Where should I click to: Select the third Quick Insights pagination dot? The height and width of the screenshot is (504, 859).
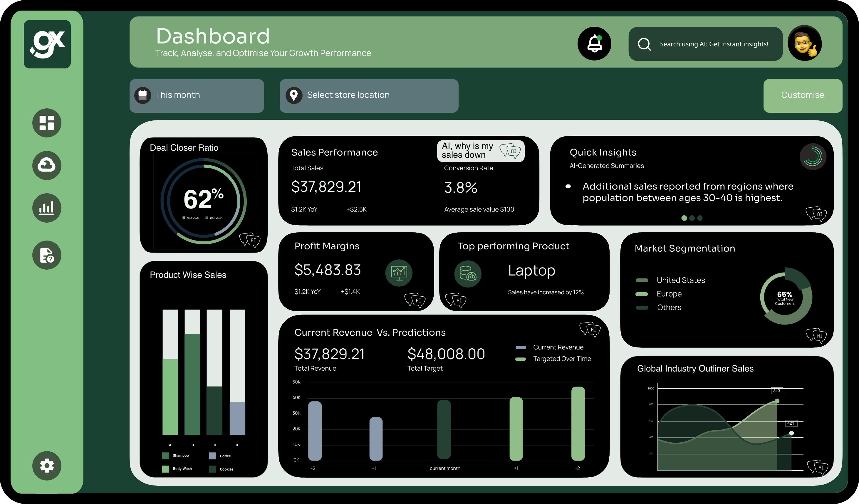700,218
